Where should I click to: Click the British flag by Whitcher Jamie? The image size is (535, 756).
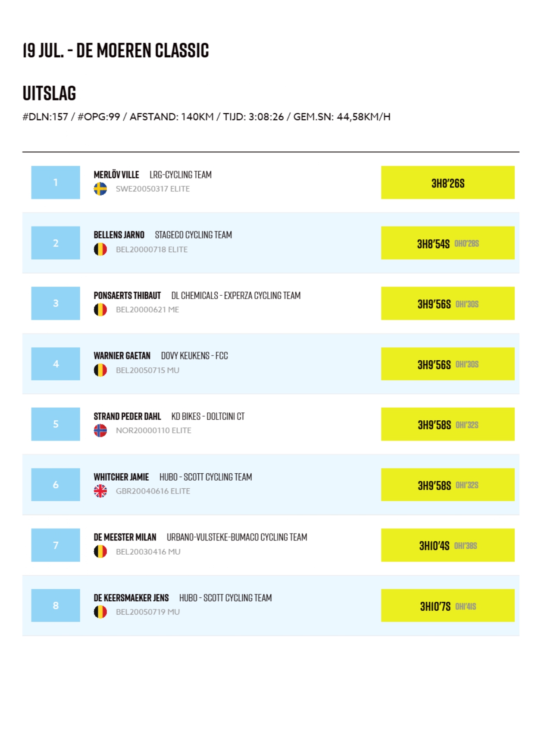[100, 491]
